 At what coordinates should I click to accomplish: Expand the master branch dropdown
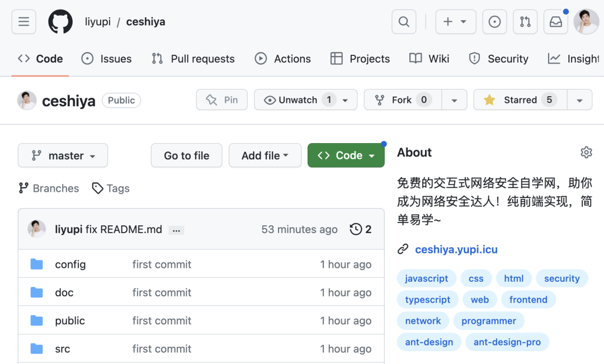(x=63, y=155)
